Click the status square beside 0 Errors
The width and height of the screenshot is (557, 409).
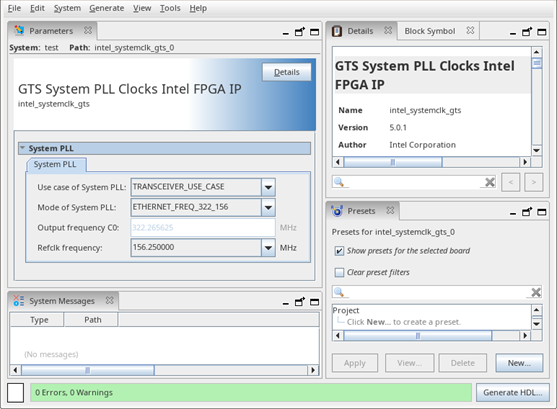tap(15, 393)
